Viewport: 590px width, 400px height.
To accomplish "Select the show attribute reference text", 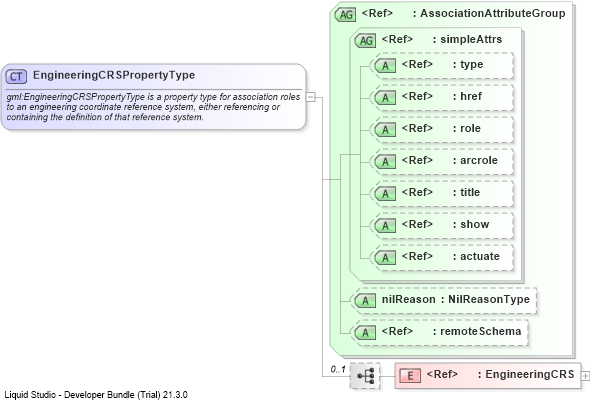I will click(446, 224).
